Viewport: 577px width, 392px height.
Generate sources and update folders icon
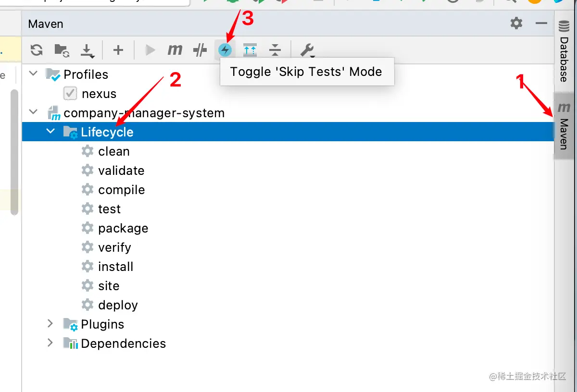tap(62, 50)
